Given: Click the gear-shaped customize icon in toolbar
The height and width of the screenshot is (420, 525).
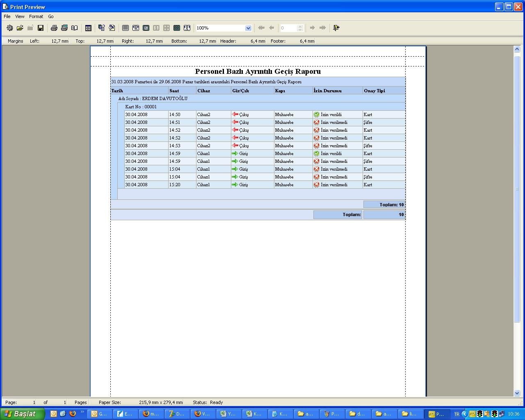Looking at the screenshot, I should pyautogui.click(x=10, y=28).
